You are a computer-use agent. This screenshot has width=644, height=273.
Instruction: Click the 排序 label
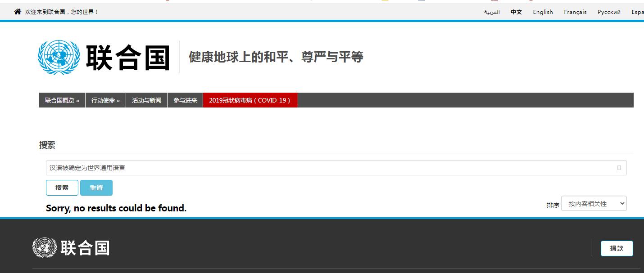[x=553, y=205]
